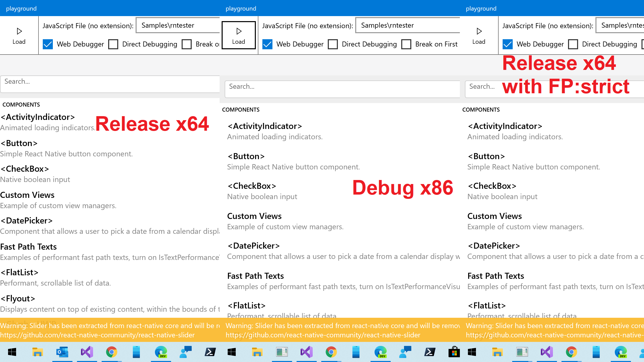
Task: Click the focused Load play button
Action: click(x=238, y=35)
